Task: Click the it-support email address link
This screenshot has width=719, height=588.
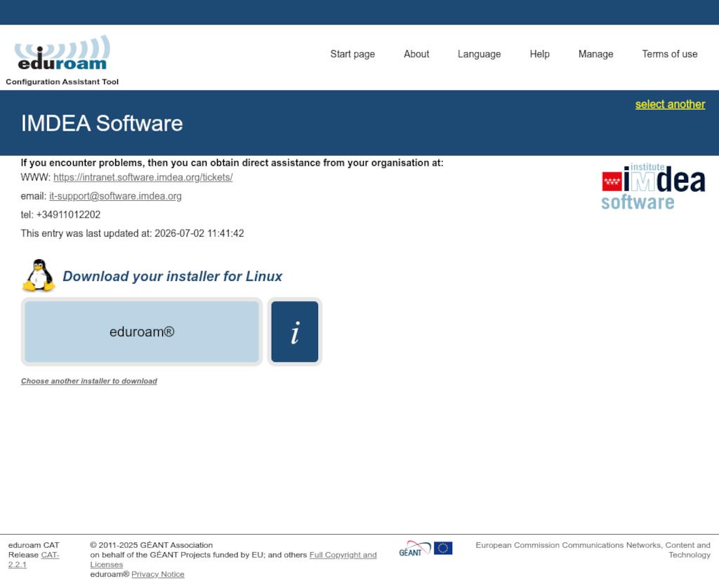Action: 115,196
